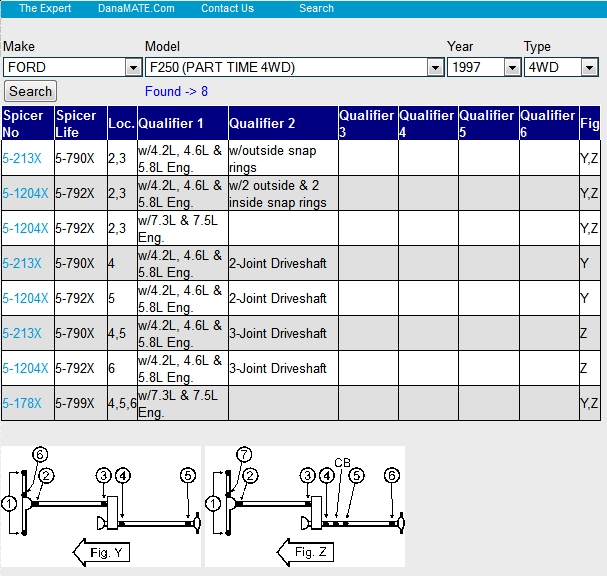The width and height of the screenshot is (607, 576).
Task: Open DanaMATE.Com menu item
Action: tap(136, 8)
